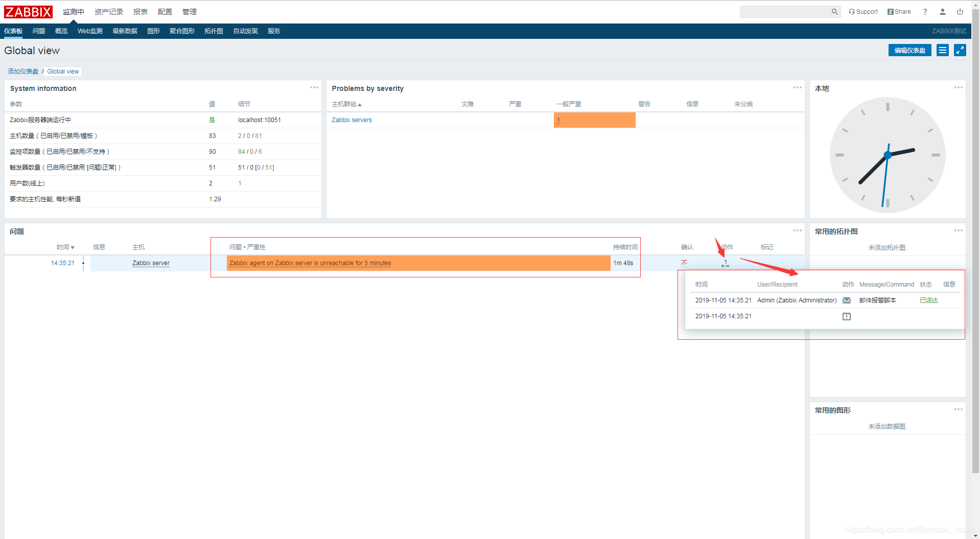Open 报表 top menu
Screen dimensions: 980x539
click(x=141, y=12)
